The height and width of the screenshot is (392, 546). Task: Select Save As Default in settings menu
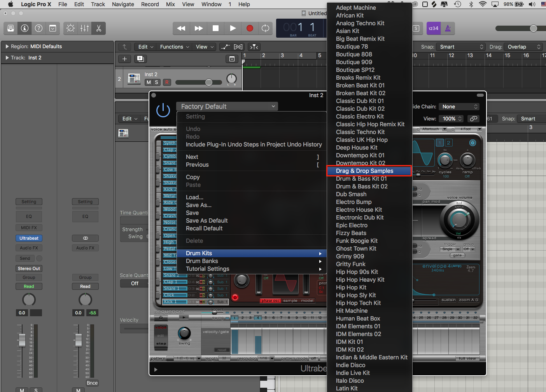[252, 221]
